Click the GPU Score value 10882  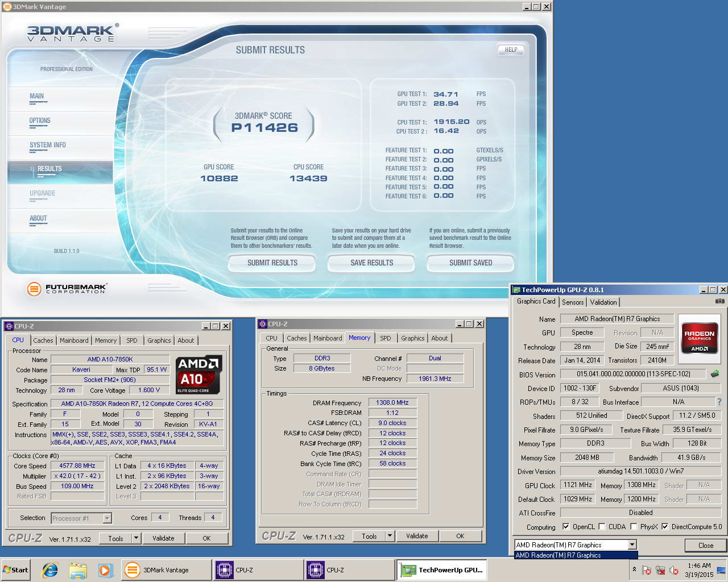tap(219, 178)
